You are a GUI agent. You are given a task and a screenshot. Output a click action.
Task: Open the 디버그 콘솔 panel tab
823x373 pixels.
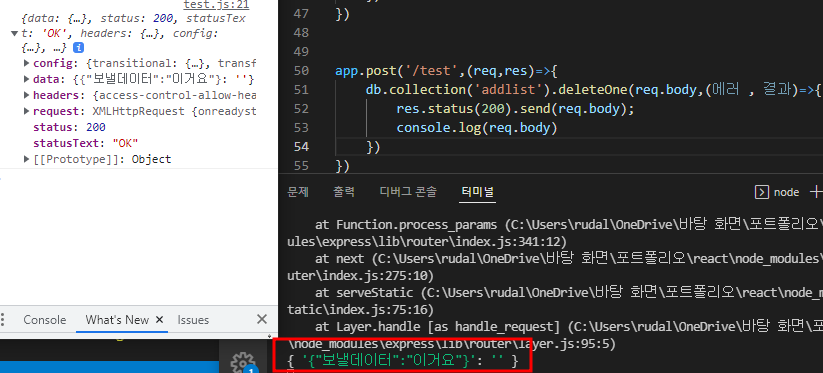408,192
